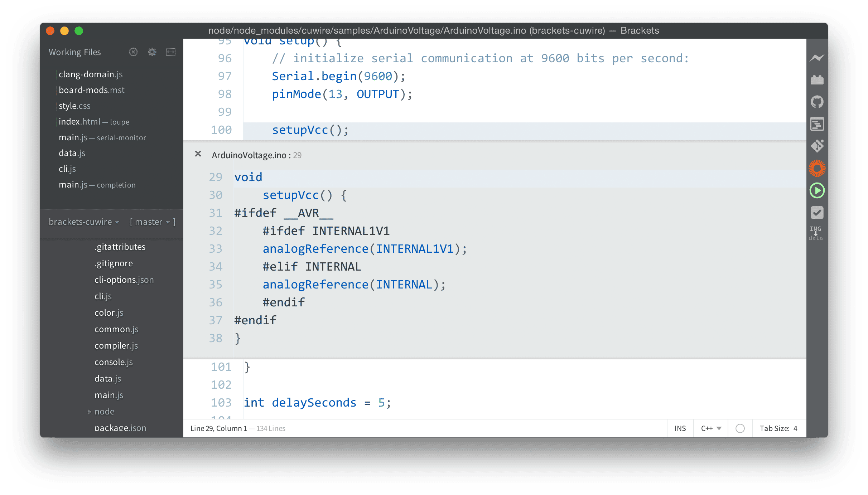Viewport: 868px width, 495px height.
Task: Select board-mods.mst in Working Files
Action: 92,90
